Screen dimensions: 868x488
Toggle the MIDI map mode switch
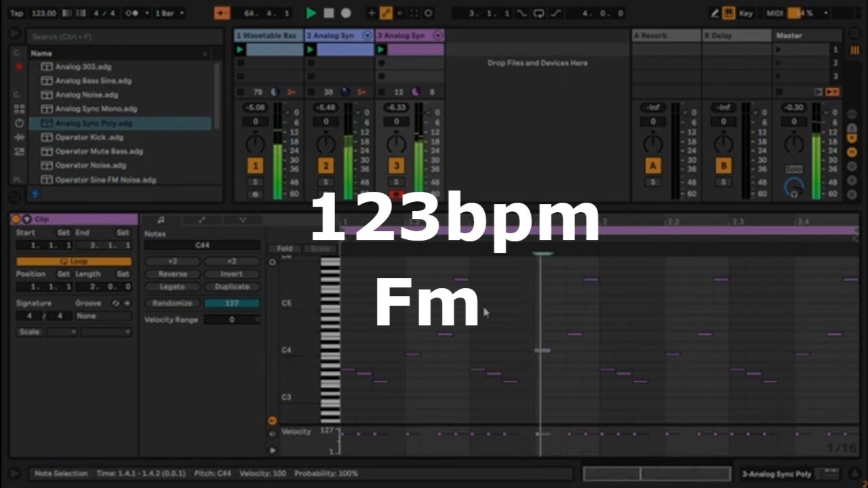click(x=775, y=13)
